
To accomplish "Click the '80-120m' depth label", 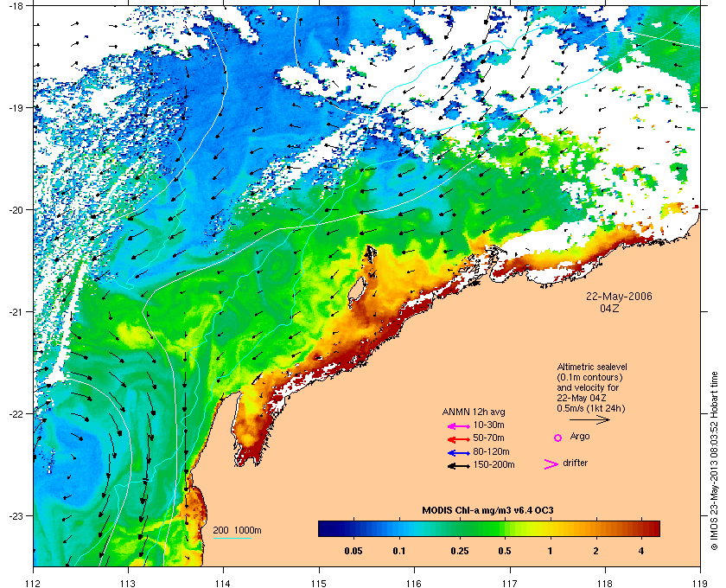I will [491, 451].
